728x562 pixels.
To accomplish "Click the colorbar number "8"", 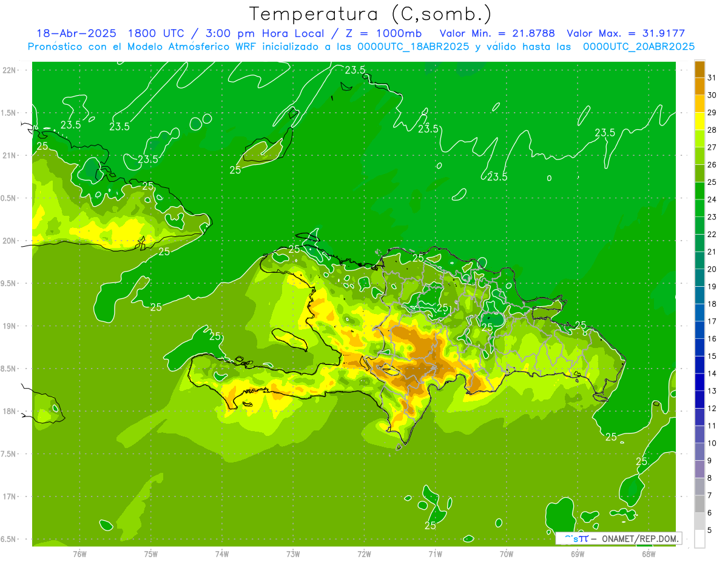I will point(710,478).
